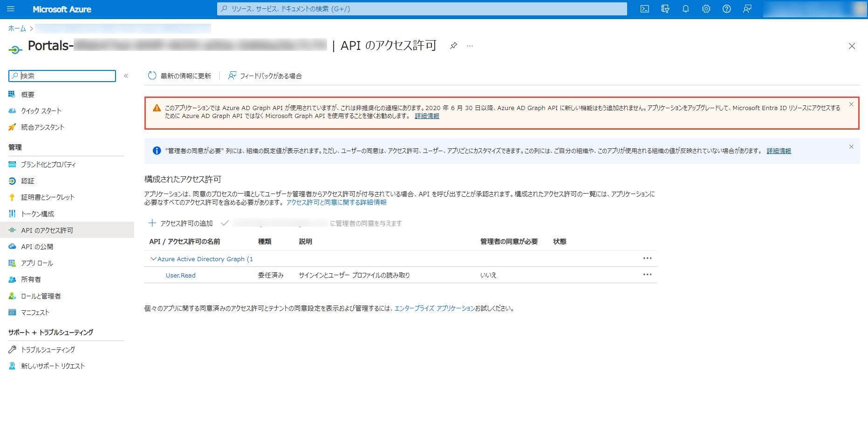This screenshot has width=868, height=431.
Task: Click the API の公開 cloud icon
Action: click(12, 246)
